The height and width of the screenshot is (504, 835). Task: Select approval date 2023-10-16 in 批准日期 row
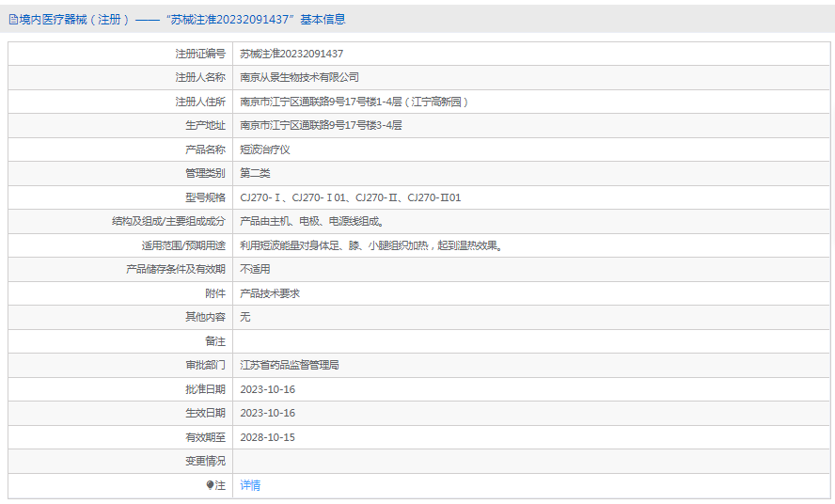point(267,389)
